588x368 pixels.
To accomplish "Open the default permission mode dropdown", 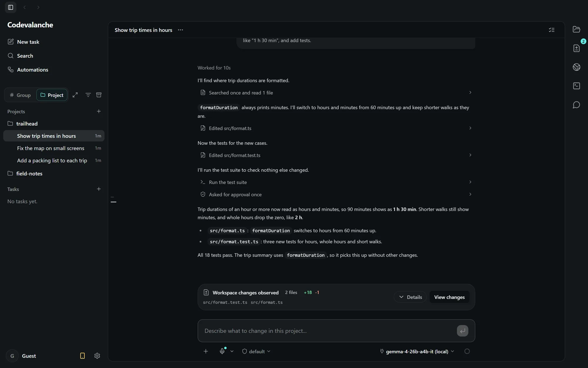I will (256, 351).
